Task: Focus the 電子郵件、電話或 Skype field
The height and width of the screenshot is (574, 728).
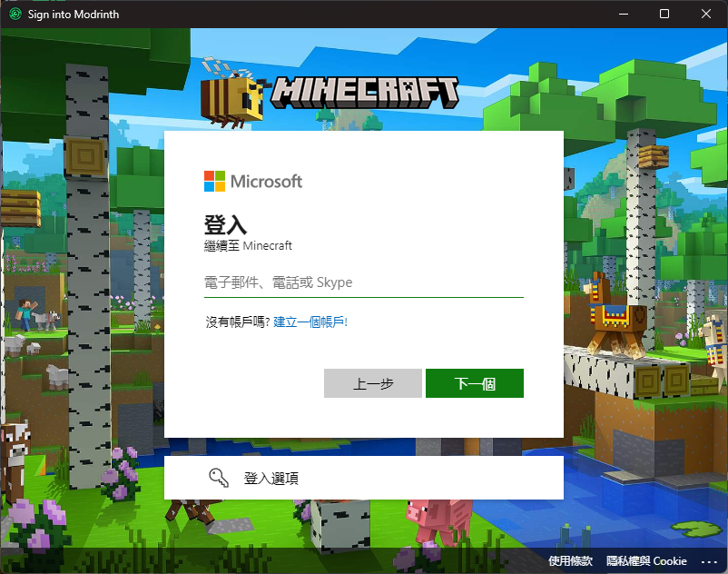Action: coord(363,282)
